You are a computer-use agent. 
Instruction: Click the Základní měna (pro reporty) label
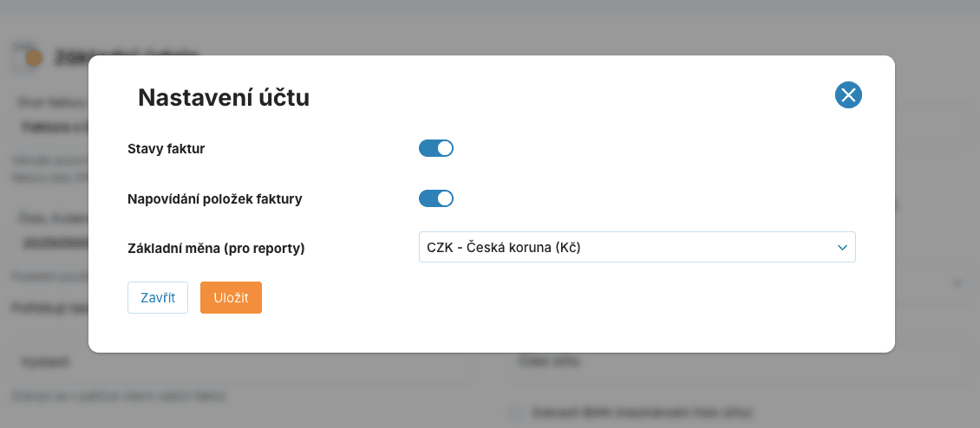pyautogui.click(x=216, y=249)
